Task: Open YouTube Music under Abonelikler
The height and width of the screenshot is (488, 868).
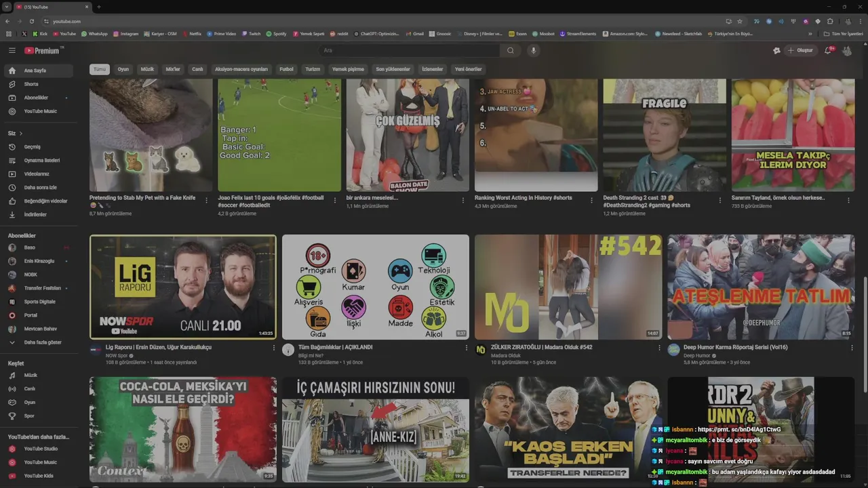Action: point(39,111)
